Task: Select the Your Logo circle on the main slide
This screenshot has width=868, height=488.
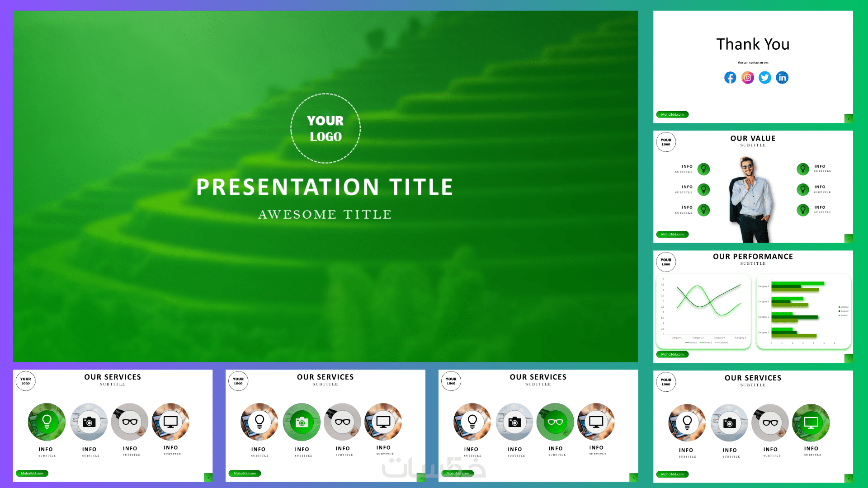Action: 325,128
